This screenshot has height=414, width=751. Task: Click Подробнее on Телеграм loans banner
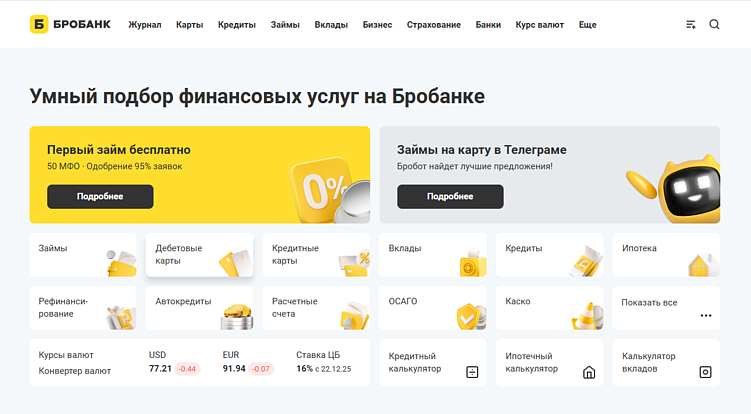(450, 196)
